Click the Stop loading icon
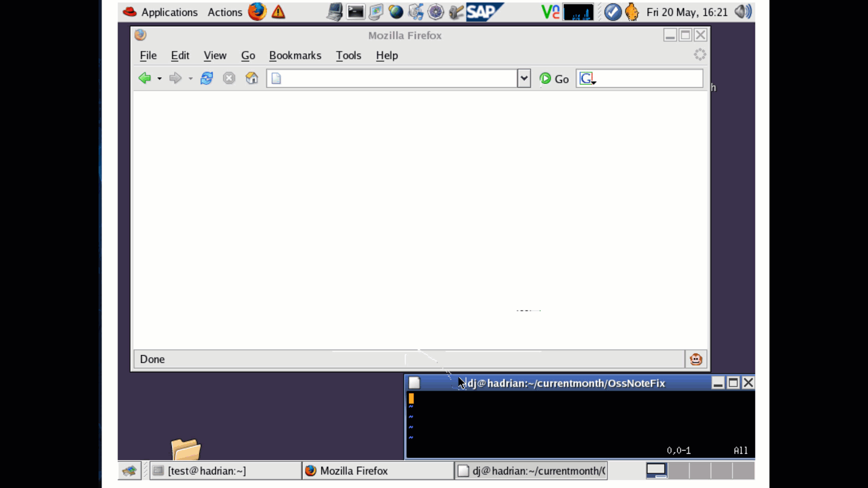The height and width of the screenshot is (488, 868). 229,78
